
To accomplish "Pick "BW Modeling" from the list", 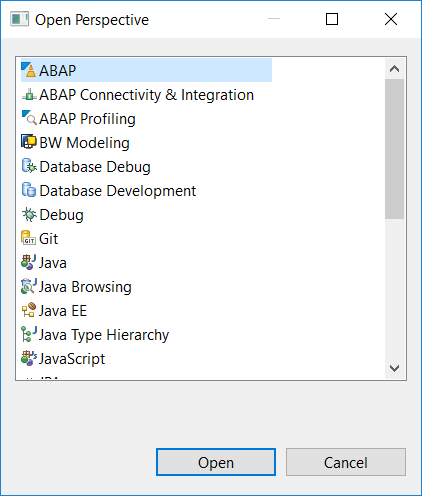I will (84, 143).
